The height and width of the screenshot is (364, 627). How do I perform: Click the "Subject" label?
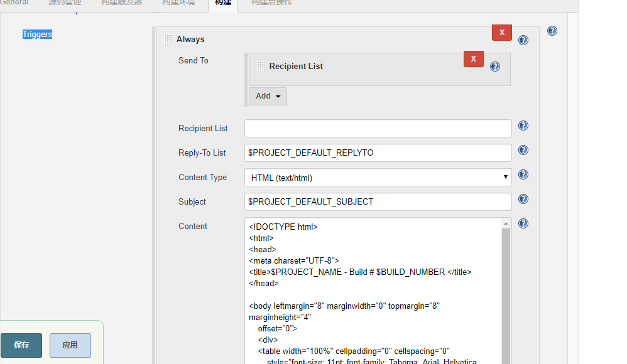point(192,202)
